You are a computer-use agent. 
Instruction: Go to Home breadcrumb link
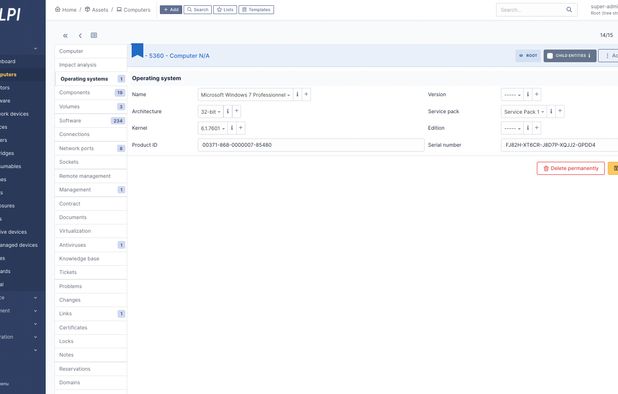point(66,9)
